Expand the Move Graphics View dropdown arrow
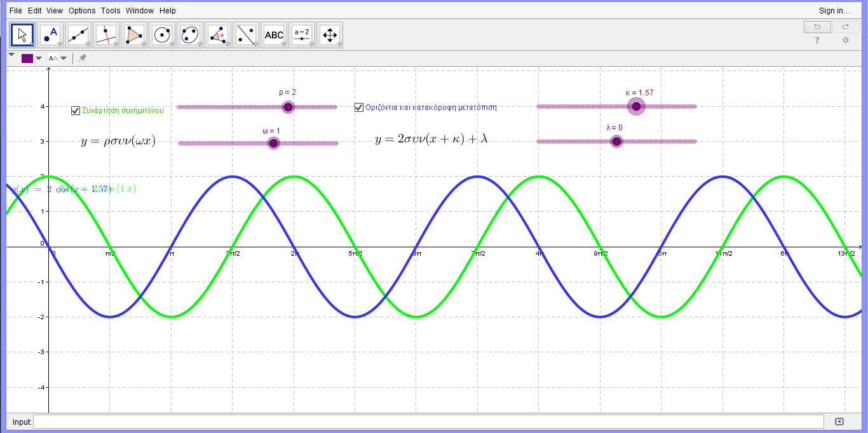The image size is (868, 433). (x=339, y=45)
